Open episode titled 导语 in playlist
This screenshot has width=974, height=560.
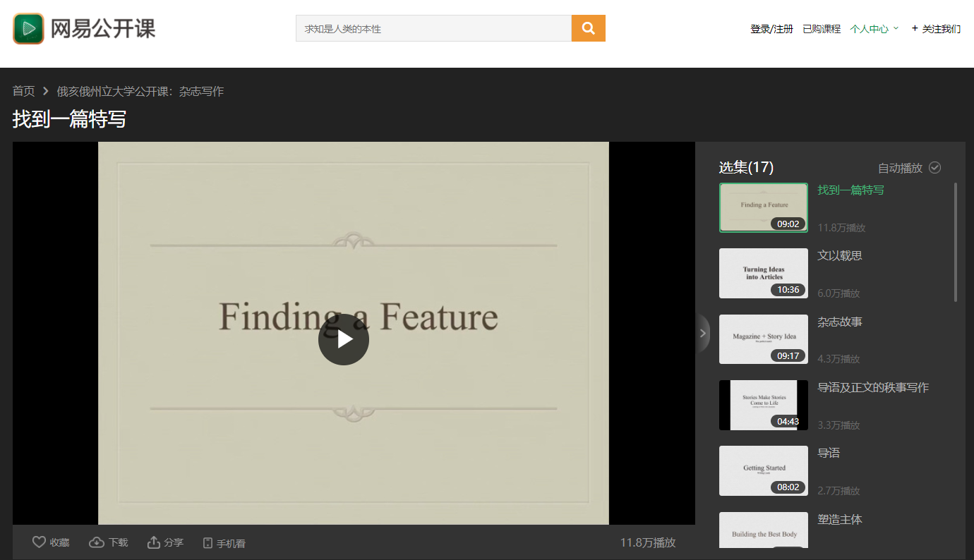point(829,453)
